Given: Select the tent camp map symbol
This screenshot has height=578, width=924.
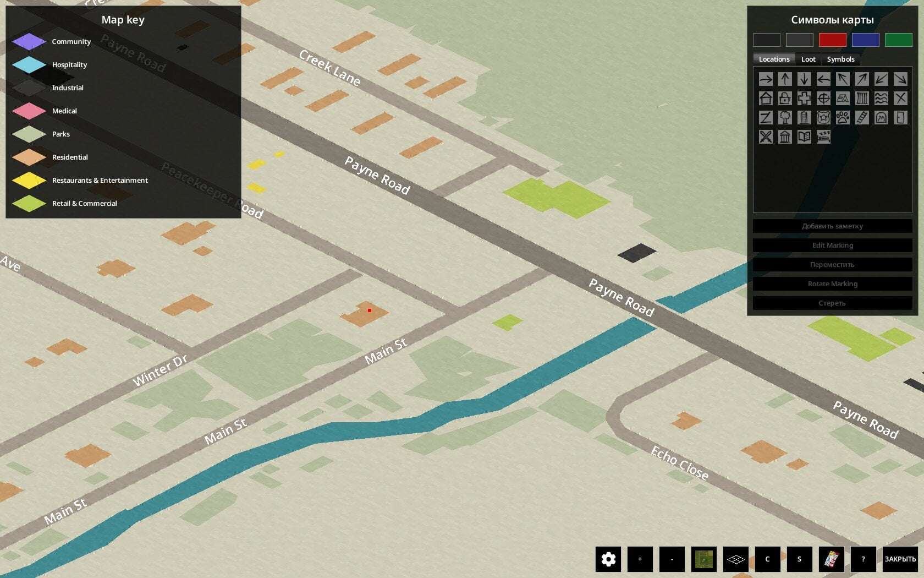Looking at the screenshot, I should [843, 99].
